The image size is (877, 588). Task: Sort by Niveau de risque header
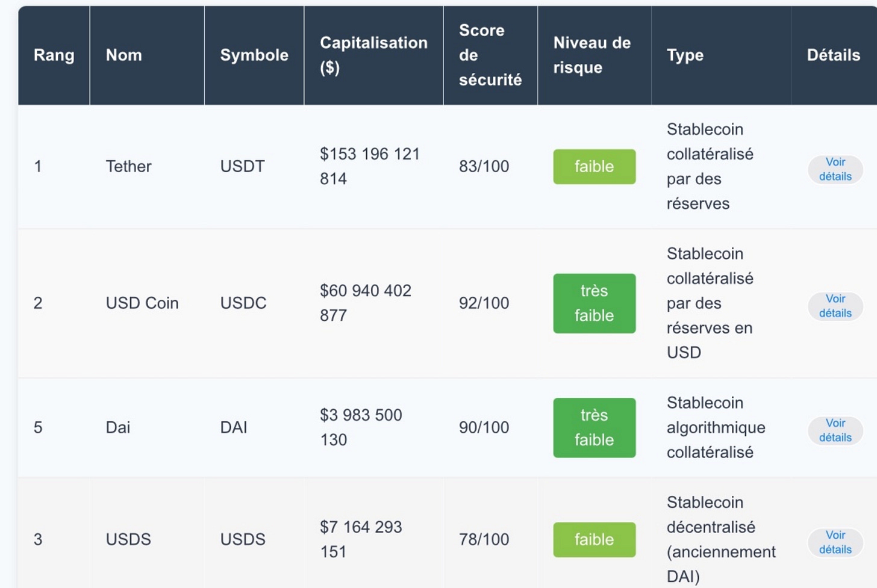coord(592,55)
